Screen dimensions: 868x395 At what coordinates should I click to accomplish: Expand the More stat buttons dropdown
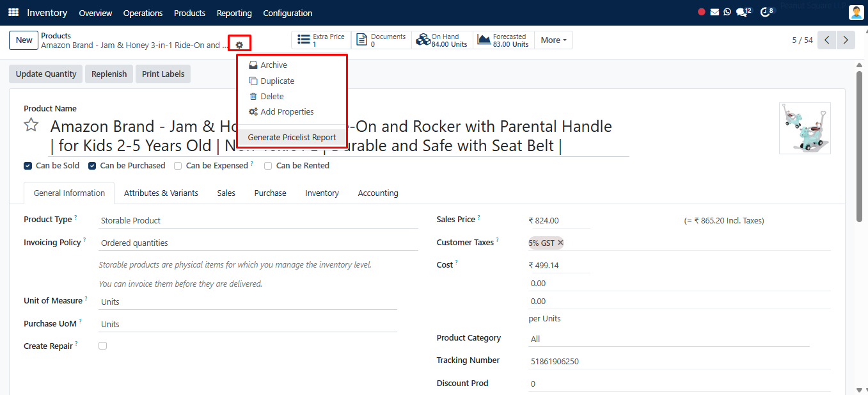pos(553,40)
